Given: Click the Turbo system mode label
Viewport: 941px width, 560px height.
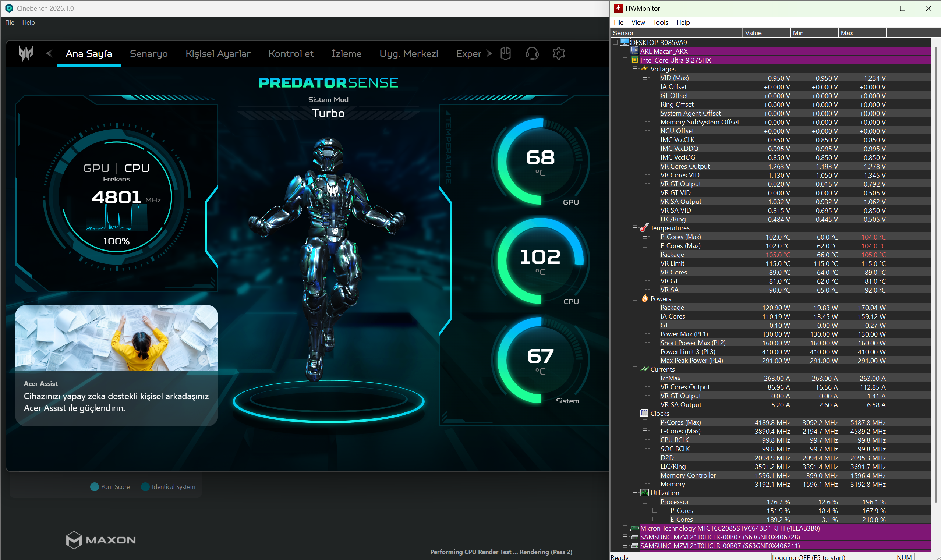Looking at the screenshot, I should tap(328, 113).
